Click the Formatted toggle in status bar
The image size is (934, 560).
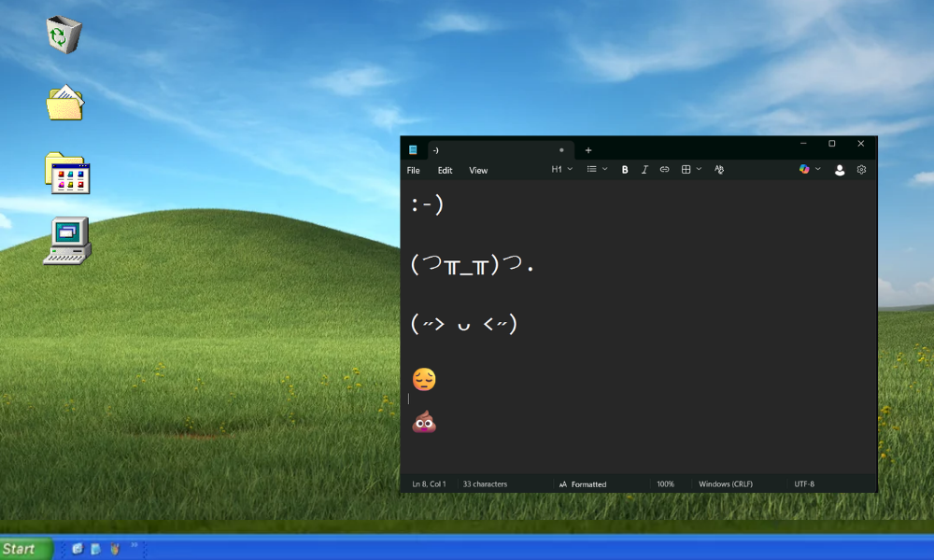[x=583, y=484]
